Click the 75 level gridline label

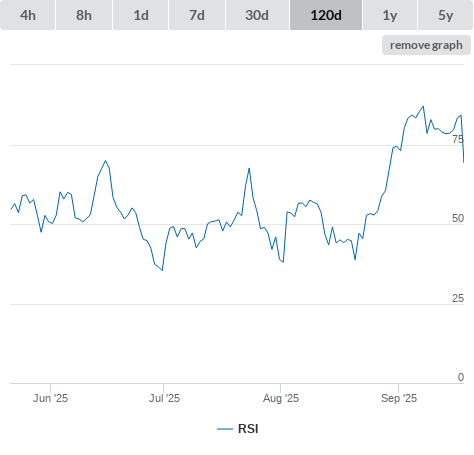coord(458,139)
